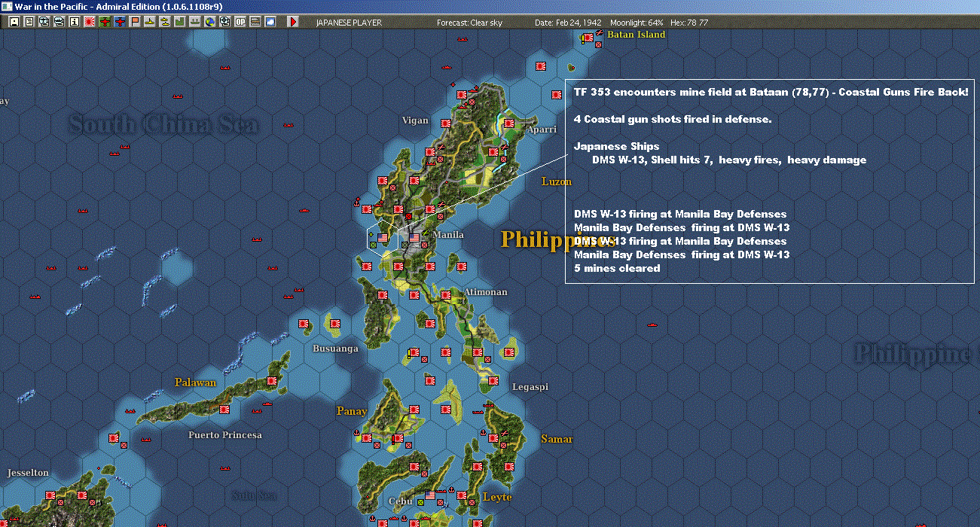Select the US flag base at Manila
The width and height of the screenshot is (980, 527).
(x=414, y=238)
